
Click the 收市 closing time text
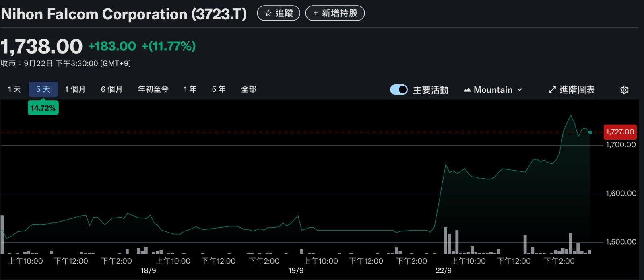pyautogui.click(x=66, y=64)
